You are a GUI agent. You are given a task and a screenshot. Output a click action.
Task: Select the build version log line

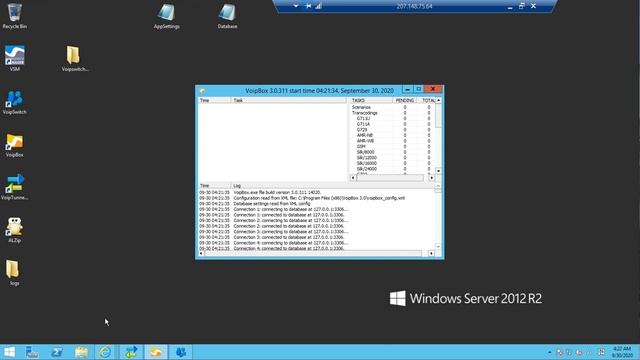pos(316,192)
